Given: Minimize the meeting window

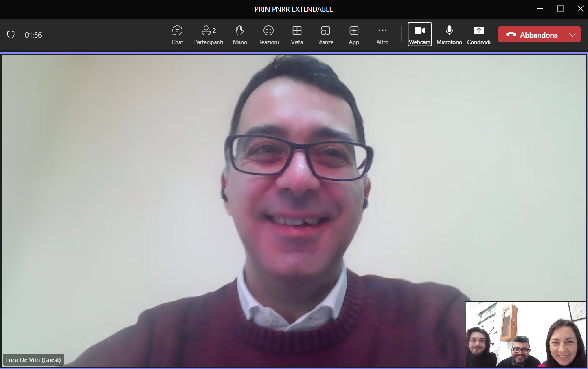Looking at the screenshot, I should (540, 9).
